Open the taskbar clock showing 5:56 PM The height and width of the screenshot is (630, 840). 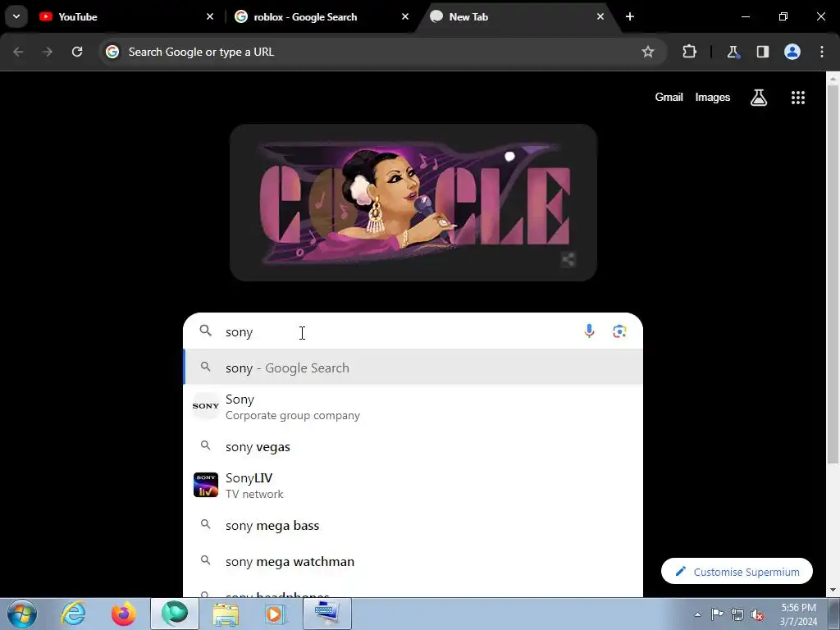[798, 614]
